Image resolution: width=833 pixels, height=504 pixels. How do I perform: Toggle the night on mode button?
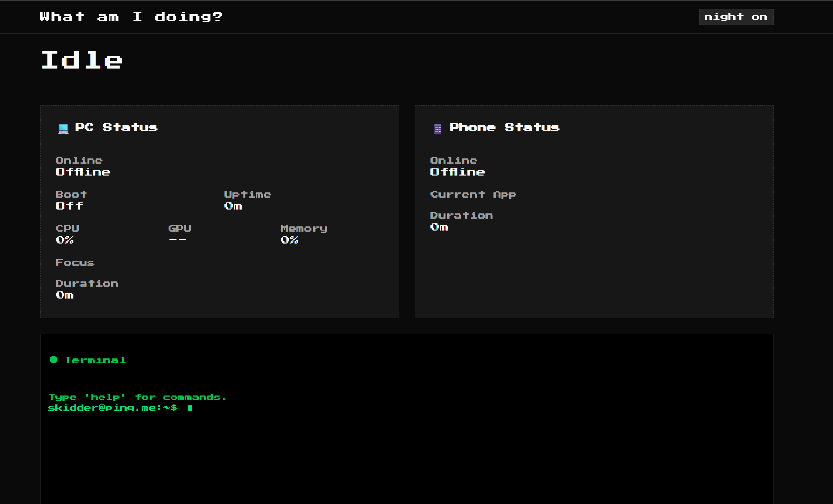point(736,17)
